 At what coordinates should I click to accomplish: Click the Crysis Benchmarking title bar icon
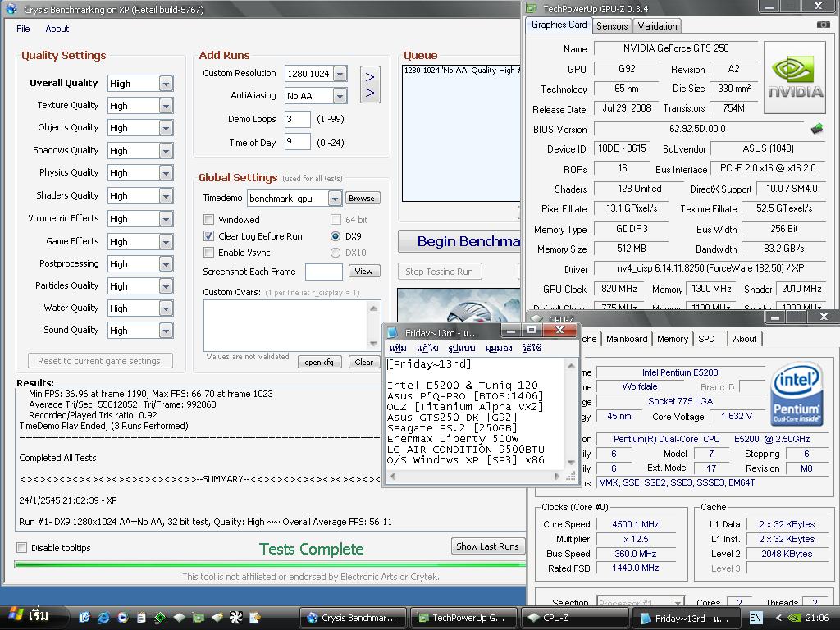11,9
